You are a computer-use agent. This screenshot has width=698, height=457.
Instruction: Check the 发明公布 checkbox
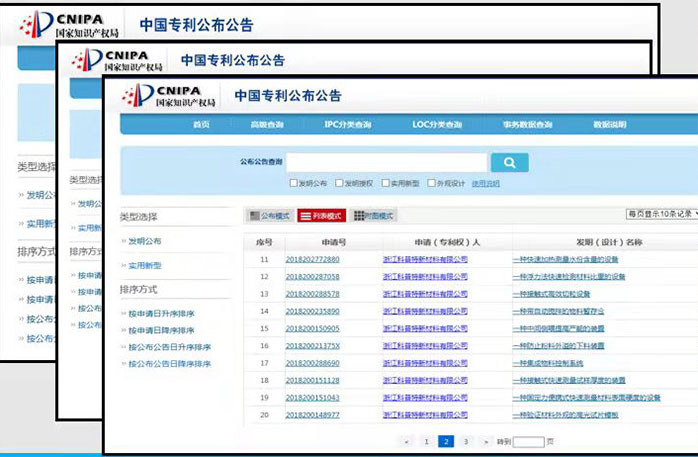point(293,184)
